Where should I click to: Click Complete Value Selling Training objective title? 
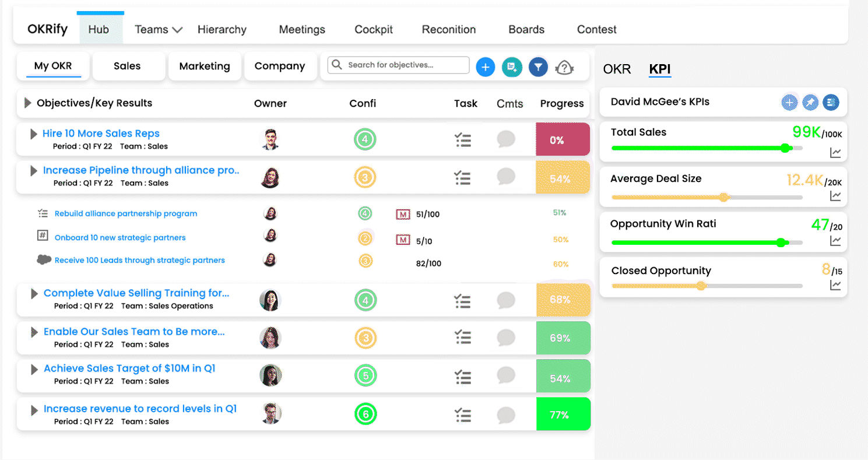coord(136,293)
